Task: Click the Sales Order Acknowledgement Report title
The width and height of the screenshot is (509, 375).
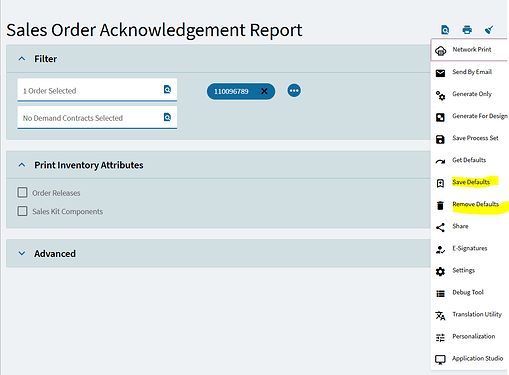Action: pyautogui.click(x=154, y=30)
